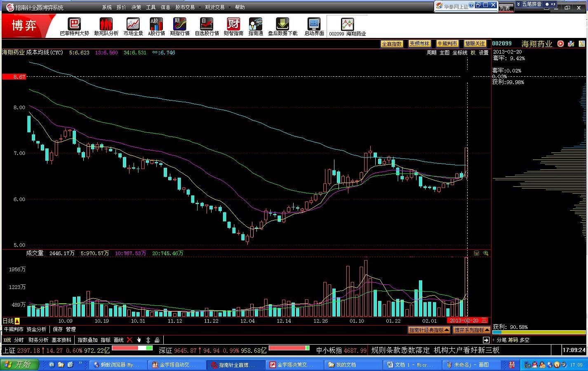Open 周期 period selector
This screenshot has height=371, width=588.
click(431, 53)
